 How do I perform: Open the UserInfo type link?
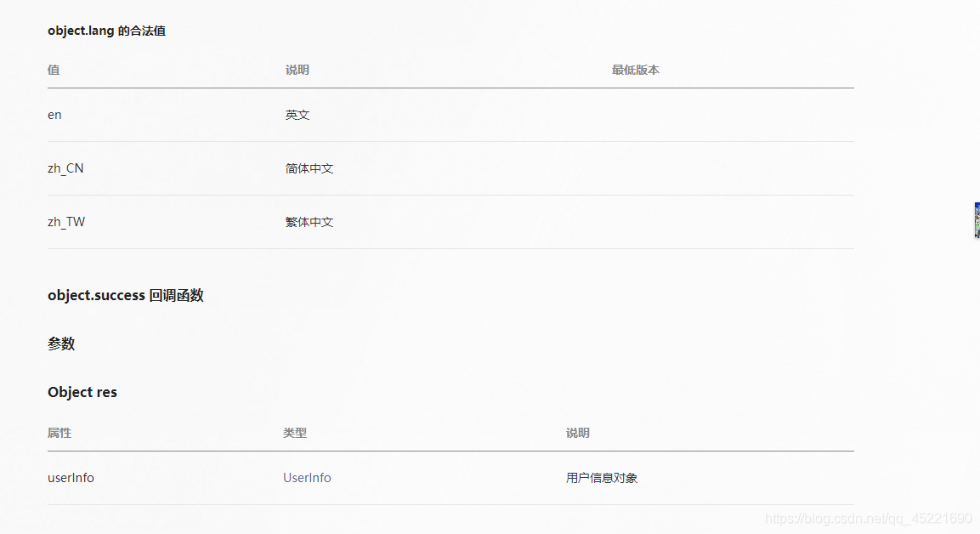click(307, 477)
